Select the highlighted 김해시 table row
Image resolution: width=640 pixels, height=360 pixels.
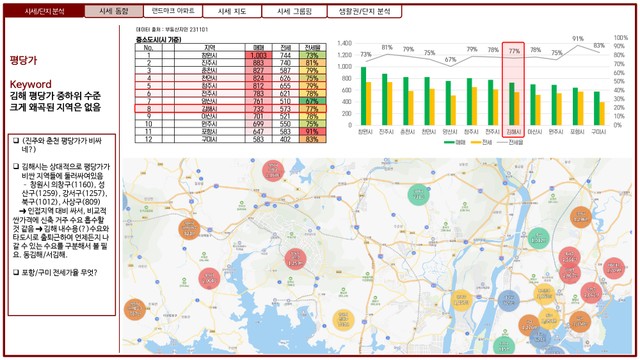point(231,109)
